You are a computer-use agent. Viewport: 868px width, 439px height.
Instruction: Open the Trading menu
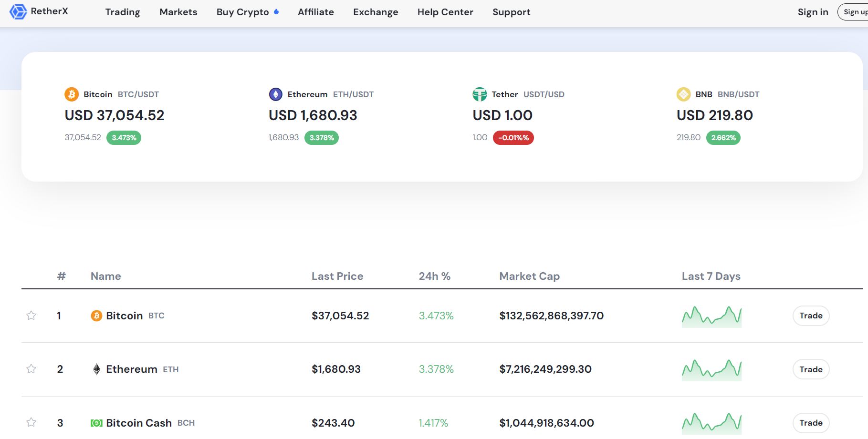[x=123, y=12]
